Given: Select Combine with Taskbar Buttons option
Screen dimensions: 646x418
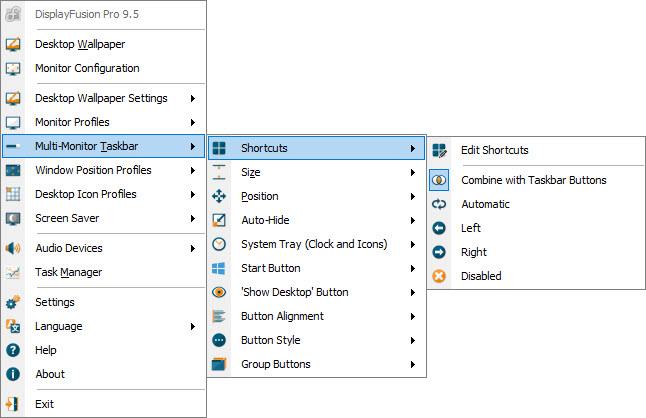Looking at the screenshot, I should 536,180.
